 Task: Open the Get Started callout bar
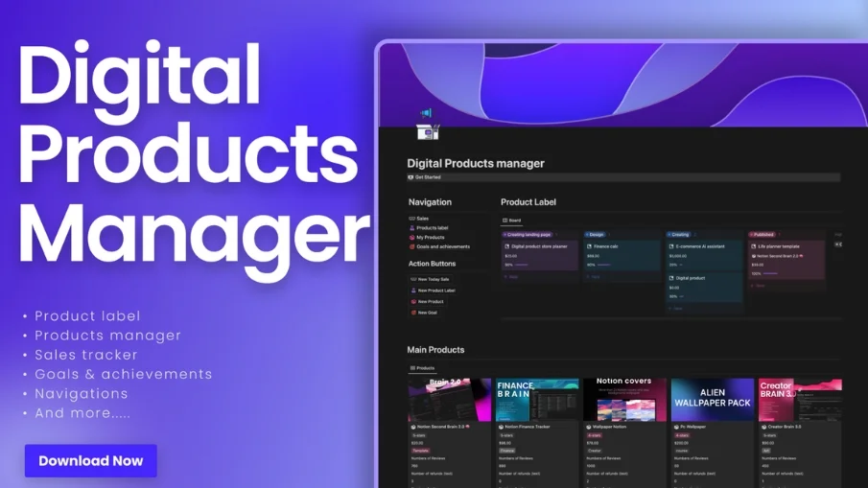coord(623,177)
